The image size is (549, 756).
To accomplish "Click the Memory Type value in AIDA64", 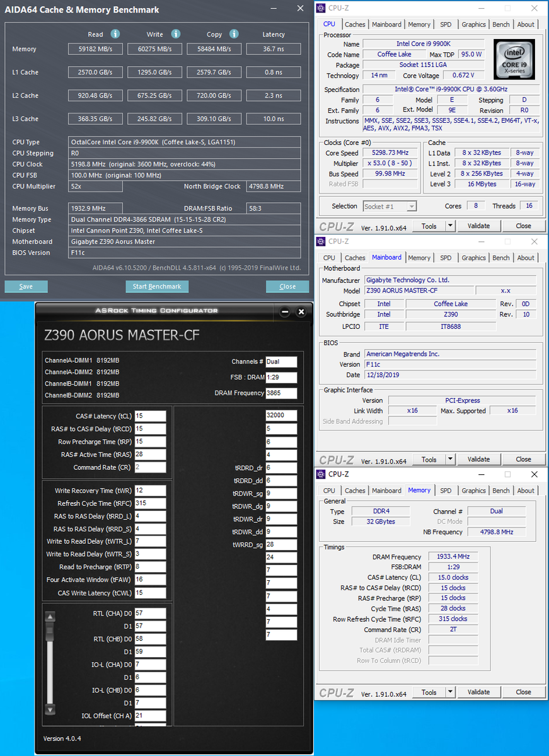I will (x=185, y=219).
